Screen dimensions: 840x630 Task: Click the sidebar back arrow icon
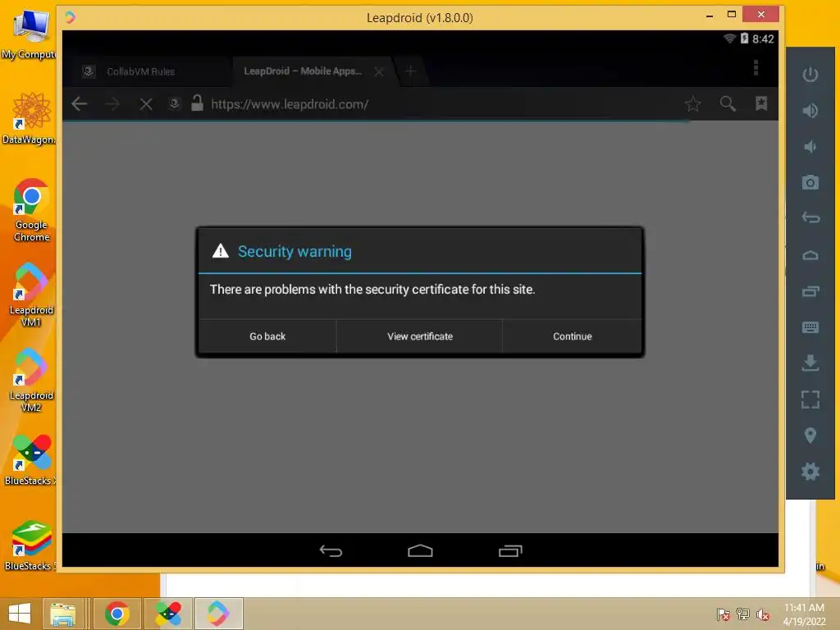[810, 218]
